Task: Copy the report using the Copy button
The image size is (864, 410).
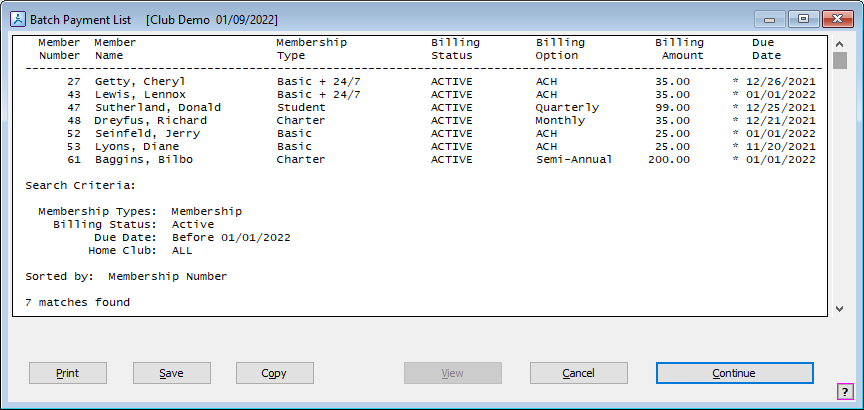Action: tap(275, 373)
